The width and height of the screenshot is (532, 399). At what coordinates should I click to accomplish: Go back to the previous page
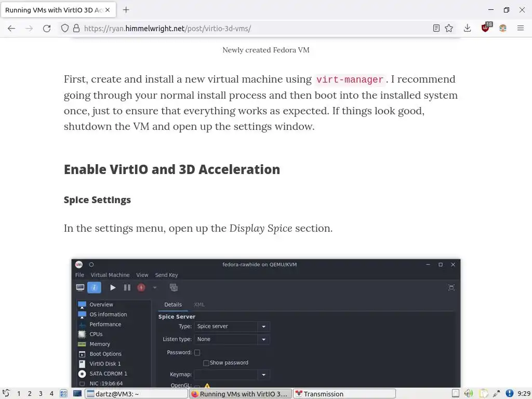coord(11,29)
